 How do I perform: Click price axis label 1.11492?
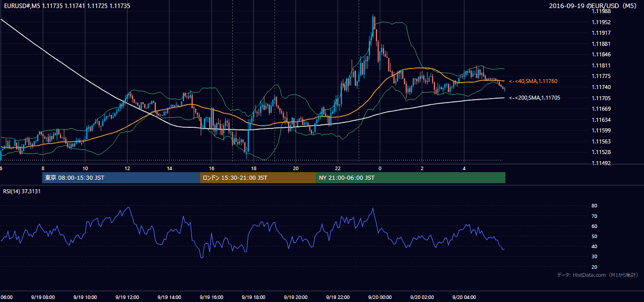pos(601,163)
